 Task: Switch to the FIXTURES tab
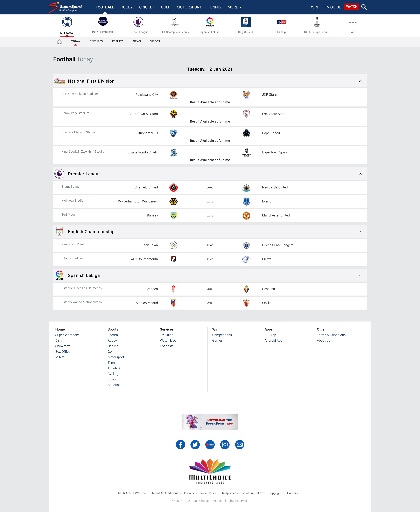pyautogui.click(x=96, y=41)
